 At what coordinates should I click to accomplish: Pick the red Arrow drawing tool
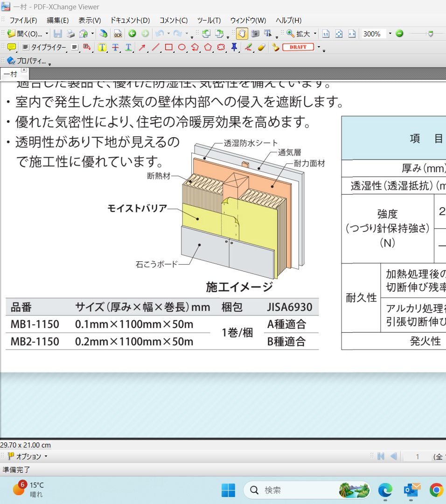142,47
